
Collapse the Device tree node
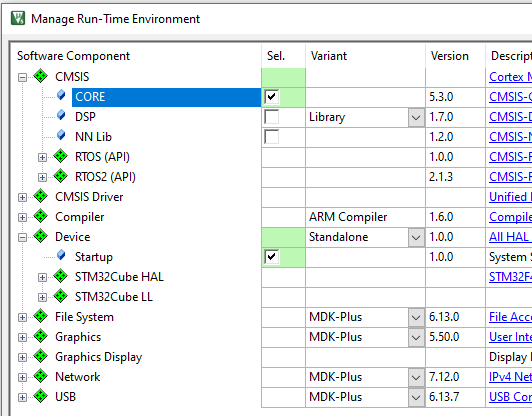tap(22, 238)
